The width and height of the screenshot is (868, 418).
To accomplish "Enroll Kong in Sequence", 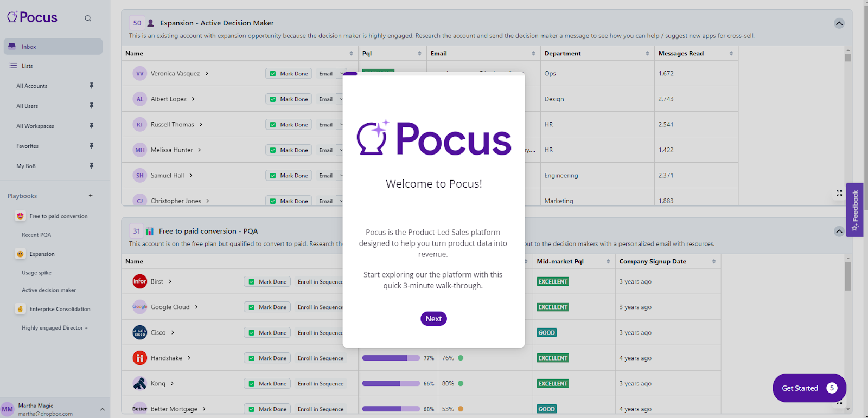I will click(321, 383).
